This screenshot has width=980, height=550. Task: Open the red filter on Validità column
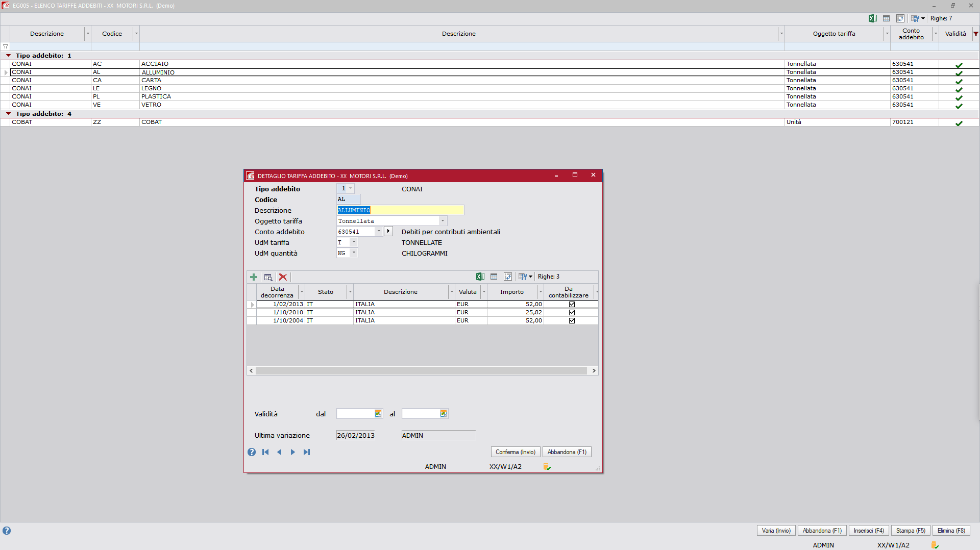[976, 34]
